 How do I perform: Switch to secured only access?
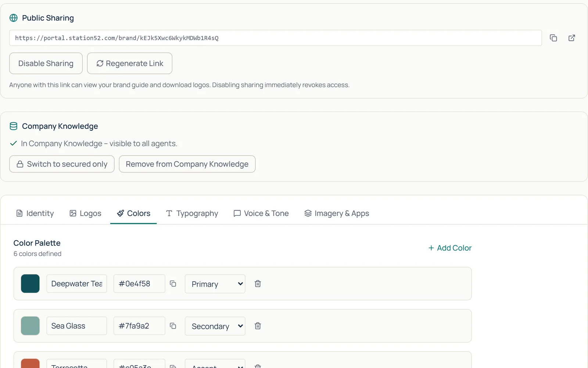coord(62,164)
